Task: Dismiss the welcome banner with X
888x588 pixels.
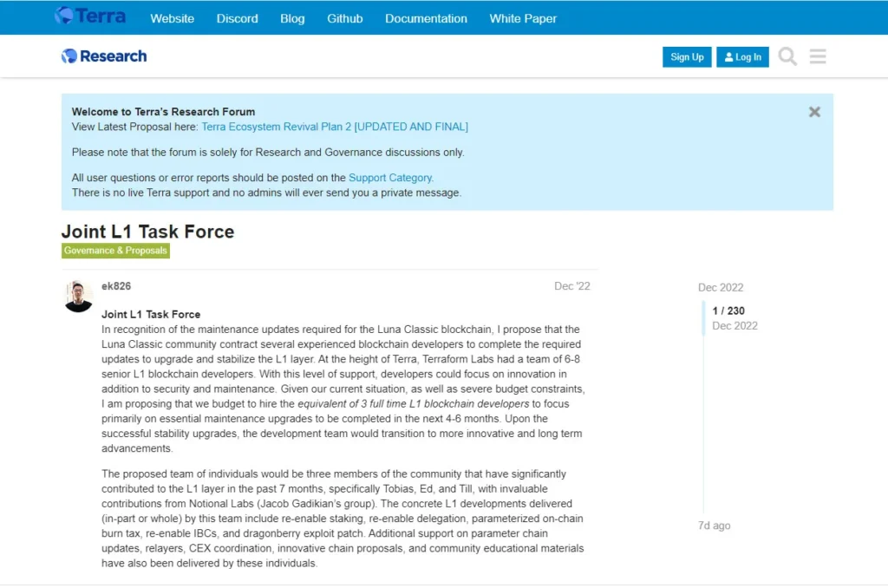Action: (x=814, y=112)
